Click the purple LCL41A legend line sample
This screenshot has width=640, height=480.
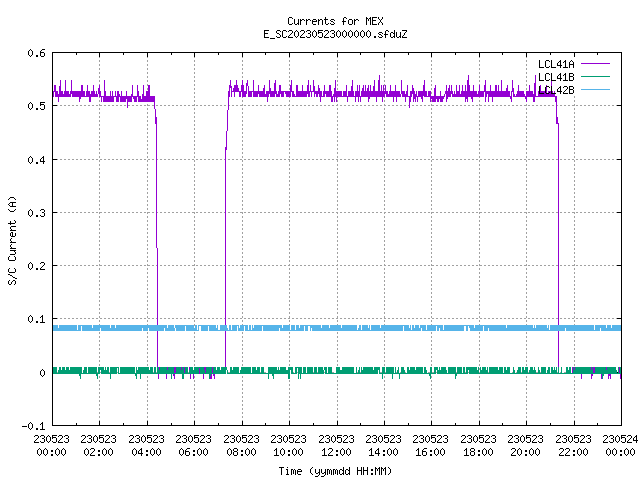[x=595, y=64]
